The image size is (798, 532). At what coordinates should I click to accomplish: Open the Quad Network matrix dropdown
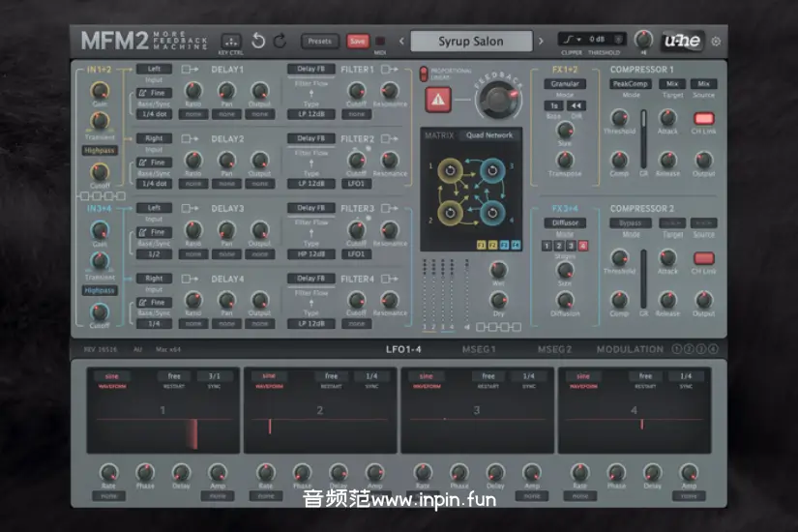[x=487, y=135]
